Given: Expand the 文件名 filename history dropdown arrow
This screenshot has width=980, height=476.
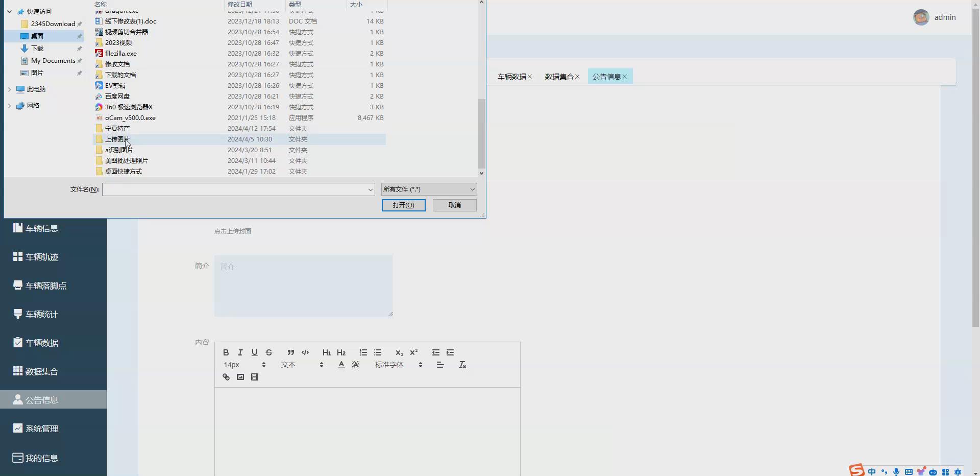Looking at the screenshot, I should point(370,189).
